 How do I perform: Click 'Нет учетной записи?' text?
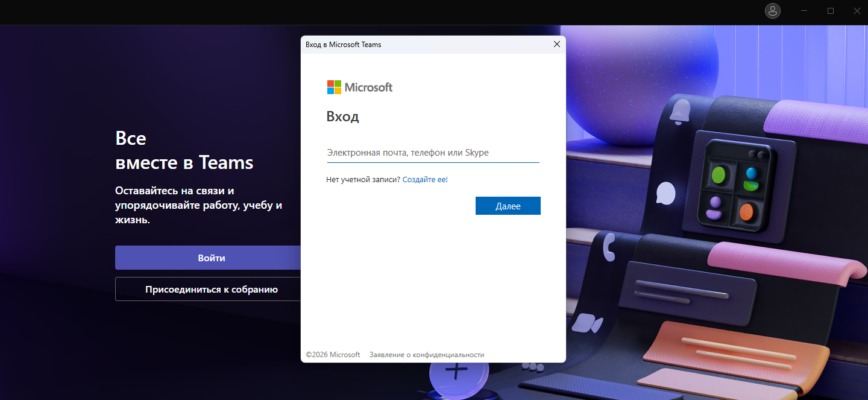tap(363, 180)
